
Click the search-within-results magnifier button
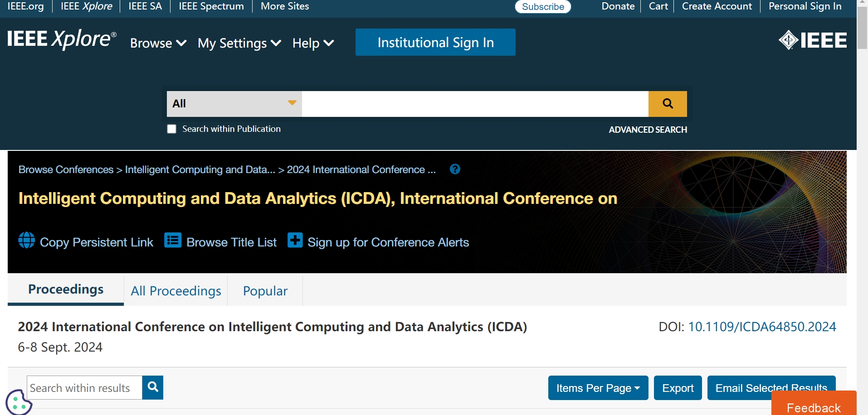[x=153, y=387]
